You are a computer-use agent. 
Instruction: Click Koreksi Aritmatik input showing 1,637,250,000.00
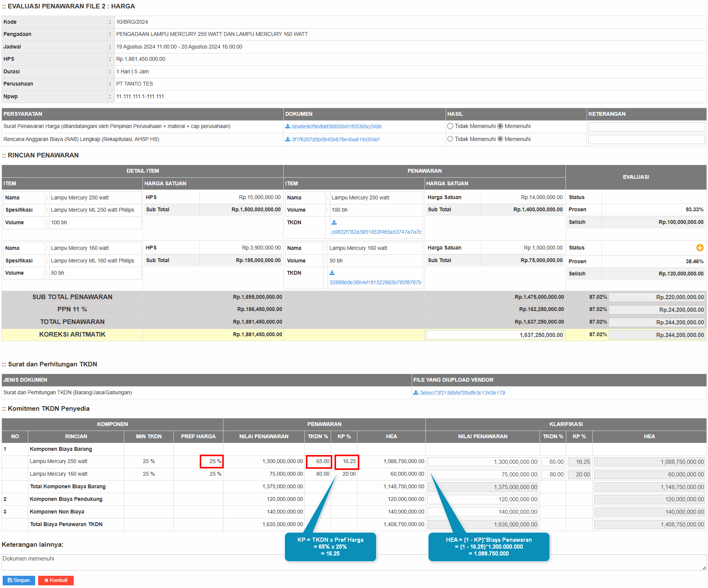point(495,335)
